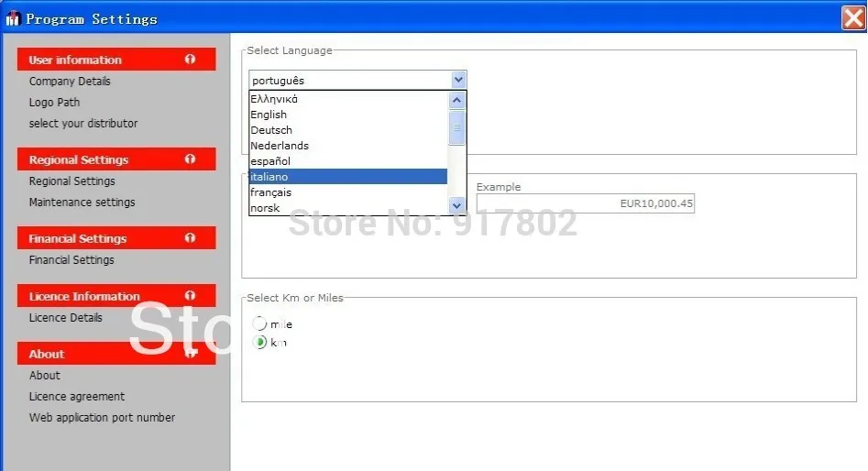
Task: Open the language dropdown arrow
Action: coord(458,80)
